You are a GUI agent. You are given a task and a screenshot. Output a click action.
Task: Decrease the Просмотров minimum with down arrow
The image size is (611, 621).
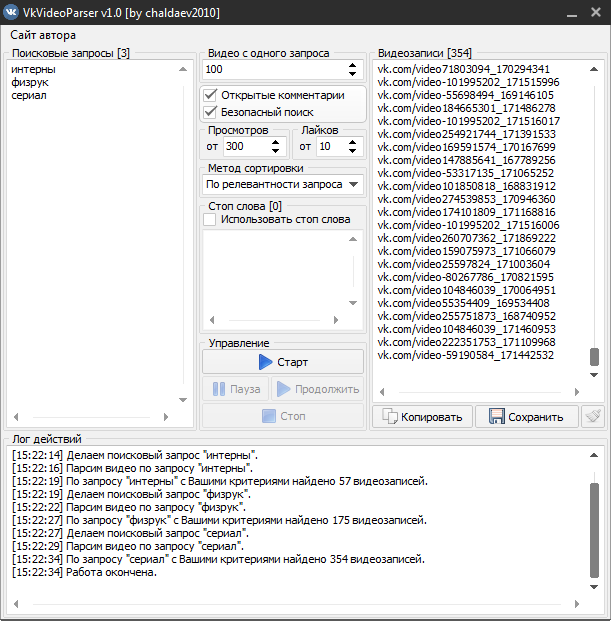[279, 151]
